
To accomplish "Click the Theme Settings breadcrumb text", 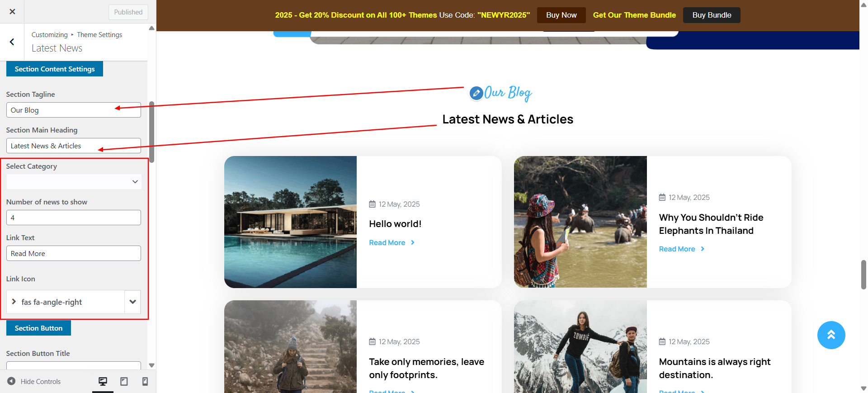I will (x=99, y=35).
